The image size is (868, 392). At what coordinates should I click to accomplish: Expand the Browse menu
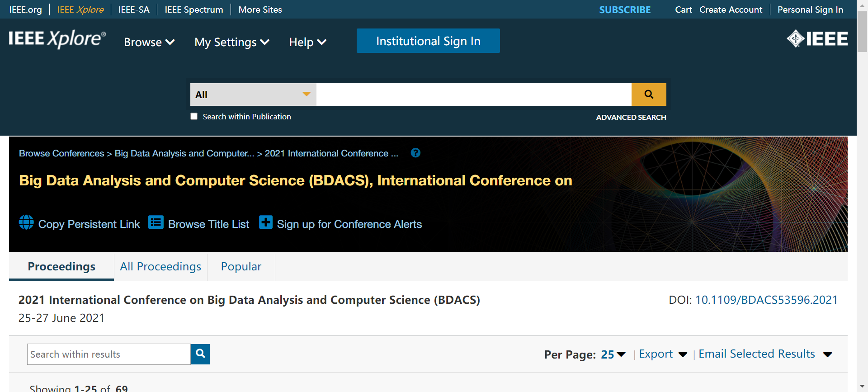click(149, 42)
